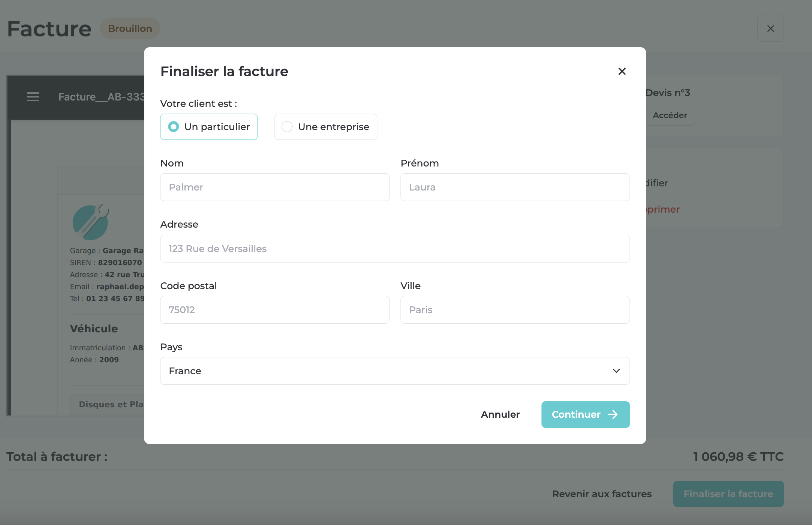Screen dimensions: 812x525
Task: Focus the Adresse text field
Action: 395,249
